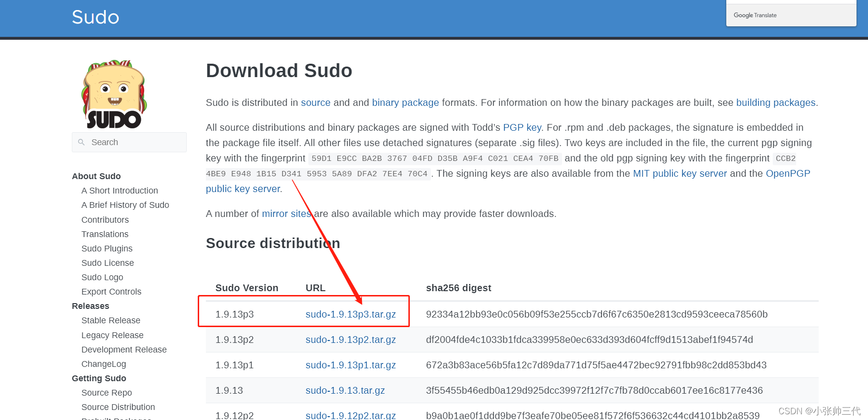Go to Development Release page
The height and width of the screenshot is (420, 868).
(x=124, y=350)
